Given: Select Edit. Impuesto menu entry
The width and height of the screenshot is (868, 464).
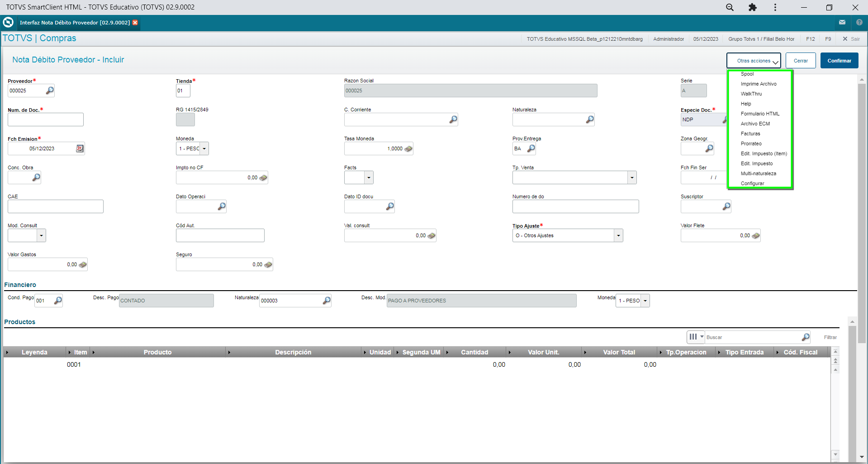Looking at the screenshot, I should 757,163.
